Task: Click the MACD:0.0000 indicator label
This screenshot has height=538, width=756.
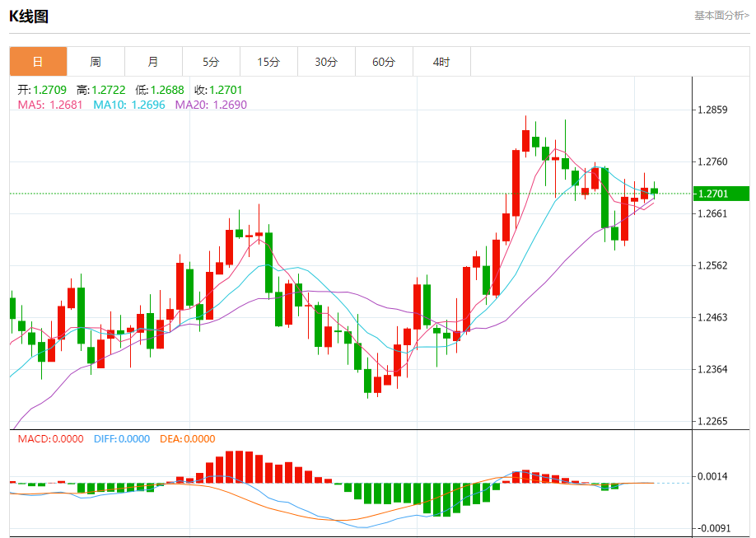Action: click(x=50, y=438)
